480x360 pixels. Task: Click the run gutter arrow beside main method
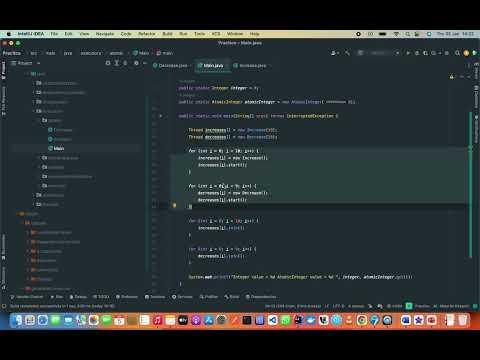point(160,116)
